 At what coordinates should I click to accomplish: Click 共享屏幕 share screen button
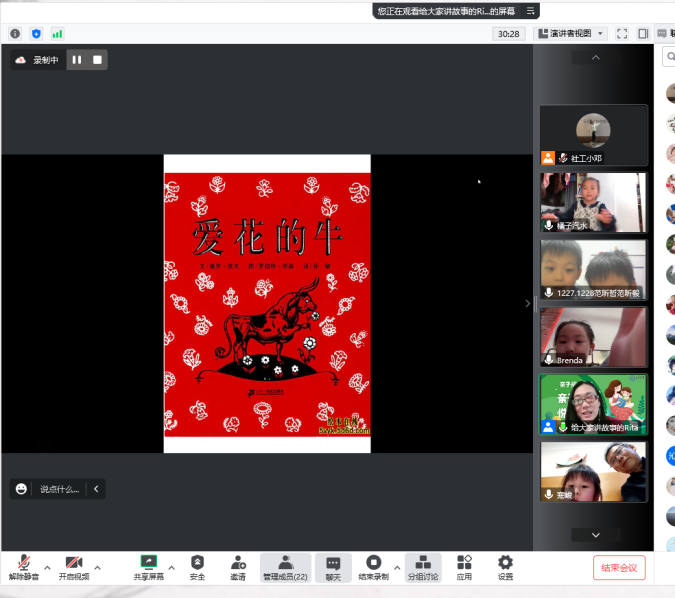coord(149,568)
